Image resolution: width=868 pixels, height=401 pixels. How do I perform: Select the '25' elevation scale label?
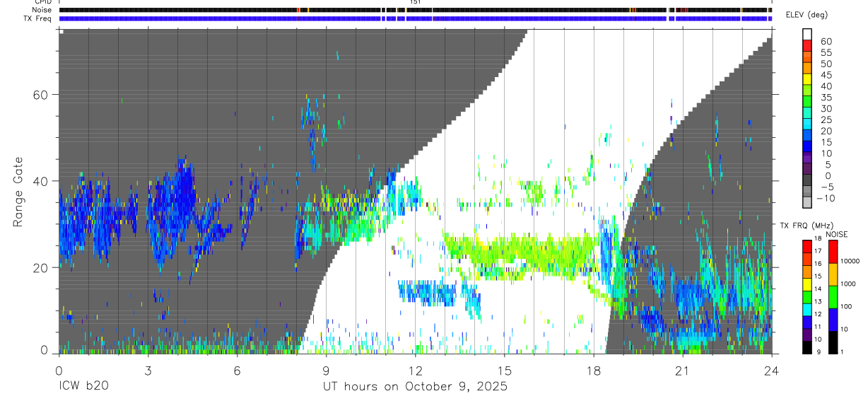point(826,120)
